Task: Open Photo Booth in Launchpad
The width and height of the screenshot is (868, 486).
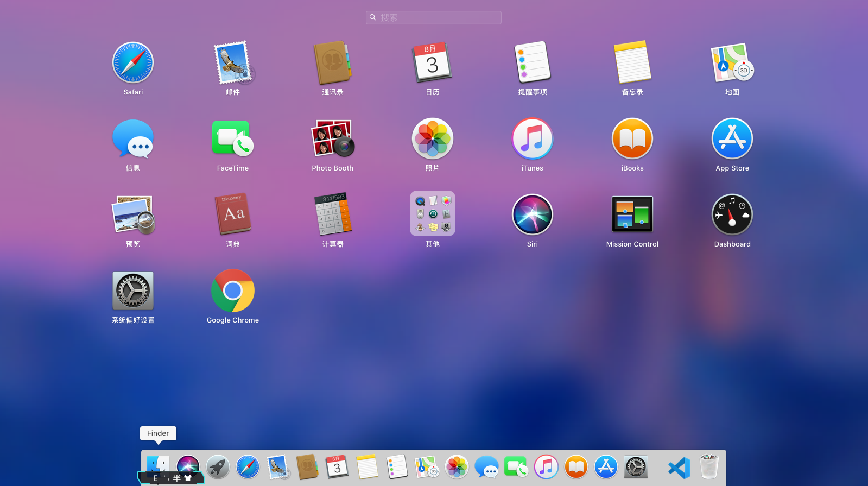Action: (x=333, y=138)
